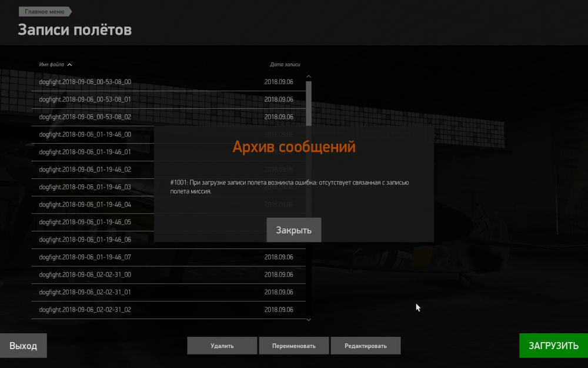
Task: Click the Удалить button
Action: (222, 346)
